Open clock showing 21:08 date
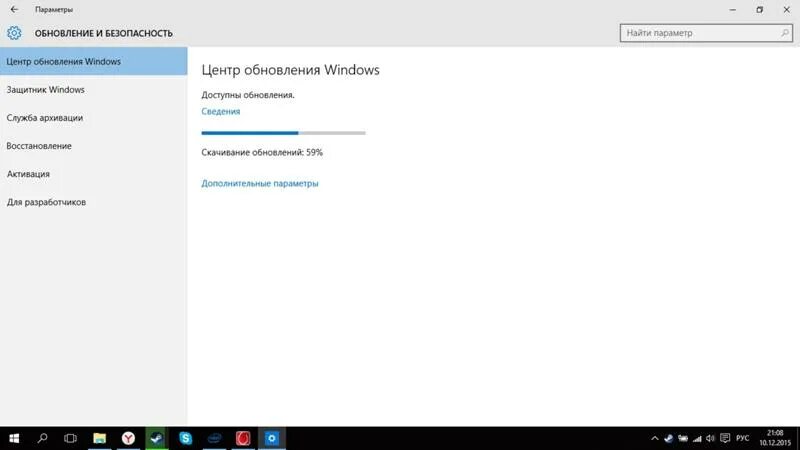Viewport: 800px width, 450px height. [x=775, y=438]
